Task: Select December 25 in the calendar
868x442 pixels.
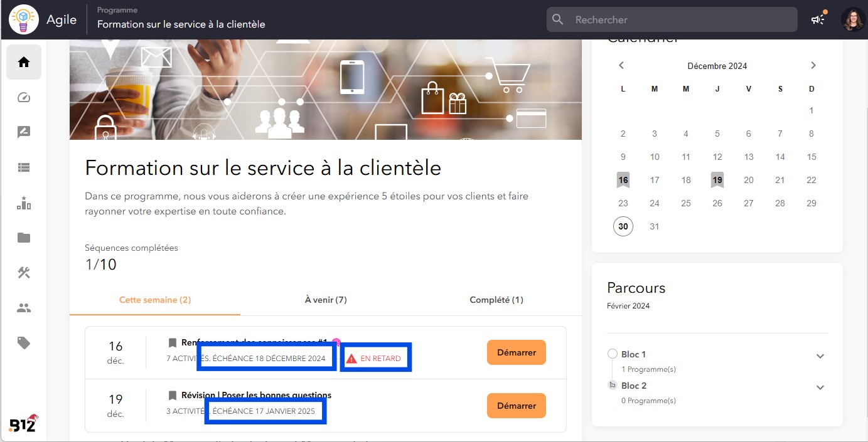Action: (686, 203)
